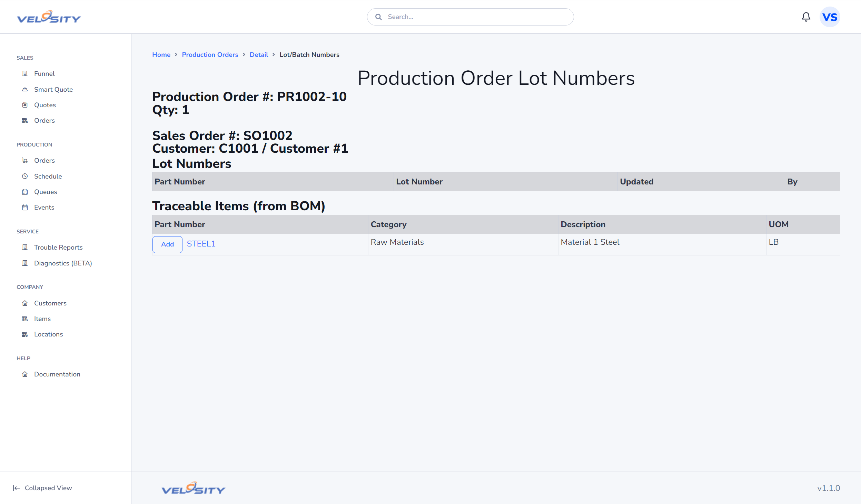Open the VS user avatar menu
Screen dimensions: 861x504
click(x=830, y=17)
